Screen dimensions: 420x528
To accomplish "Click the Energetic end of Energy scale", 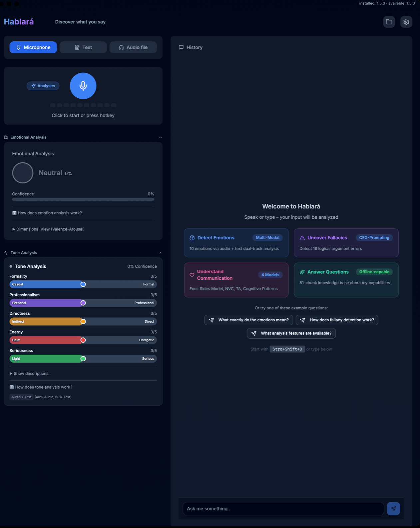I will tap(147, 340).
